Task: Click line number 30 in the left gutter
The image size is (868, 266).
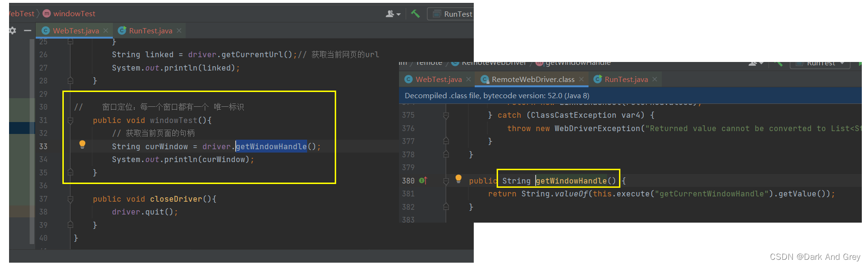Action: point(43,107)
